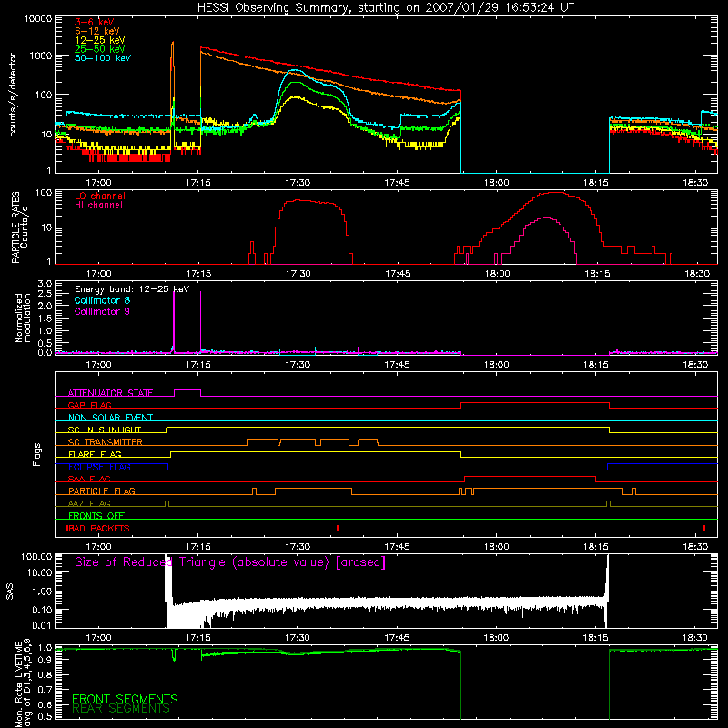This screenshot has width=728, height=728.
Task: Click the HI channel legend label
Action: (98, 206)
